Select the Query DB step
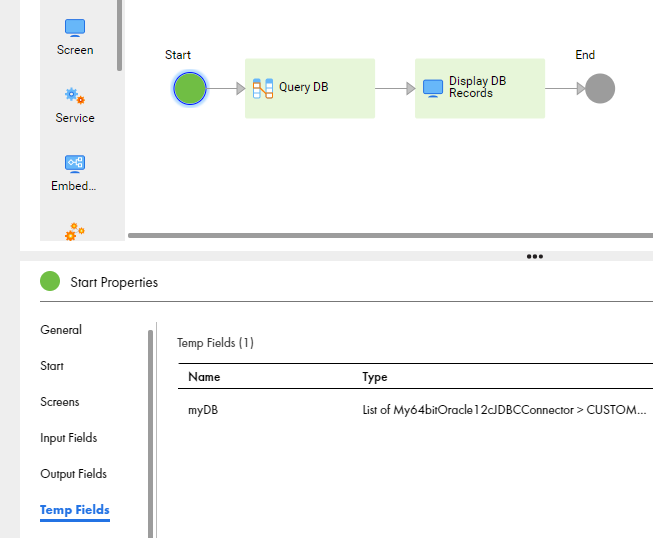 coord(310,88)
